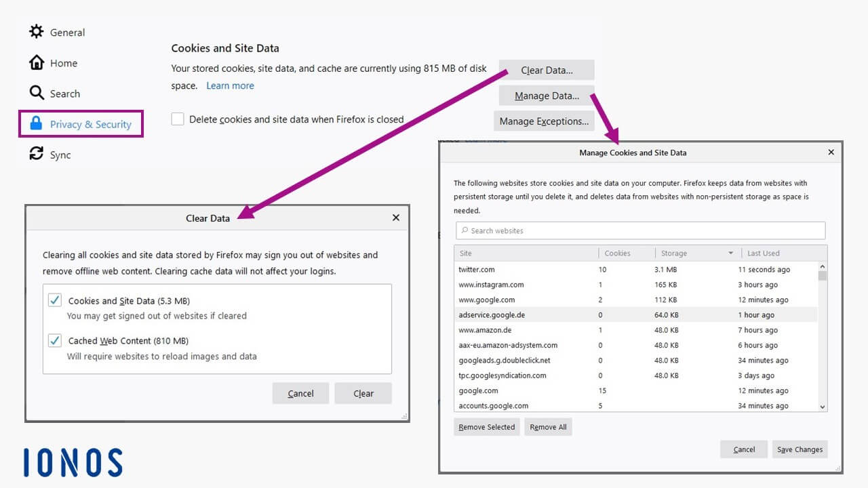Click the Clear Data... button
Image resolution: width=868 pixels, height=488 pixels.
coord(547,70)
